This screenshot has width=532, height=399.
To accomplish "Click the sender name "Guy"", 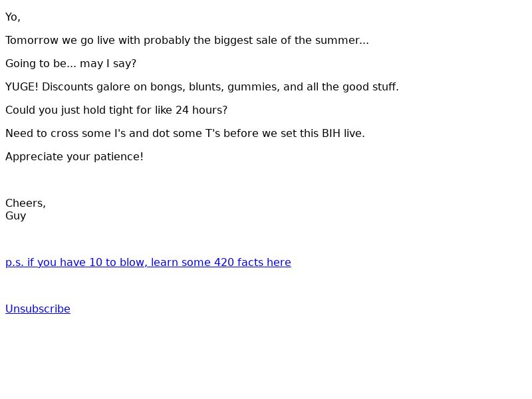I will coord(15,216).
